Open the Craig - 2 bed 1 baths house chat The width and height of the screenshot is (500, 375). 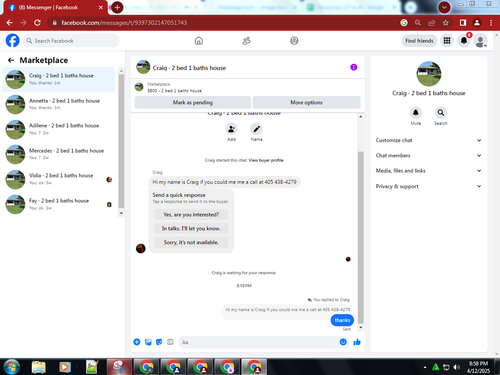click(x=59, y=79)
